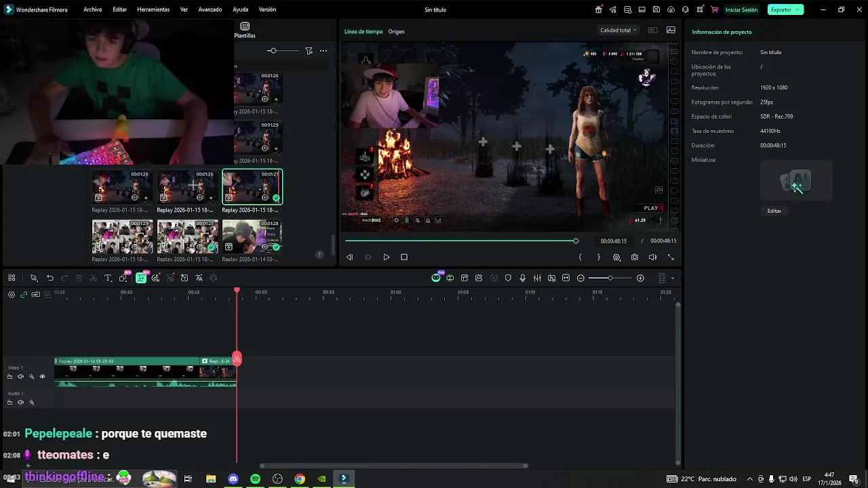The width and height of the screenshot is (868, 488).
Task: Record voiceover with the microphone icon
Action: 523,278
